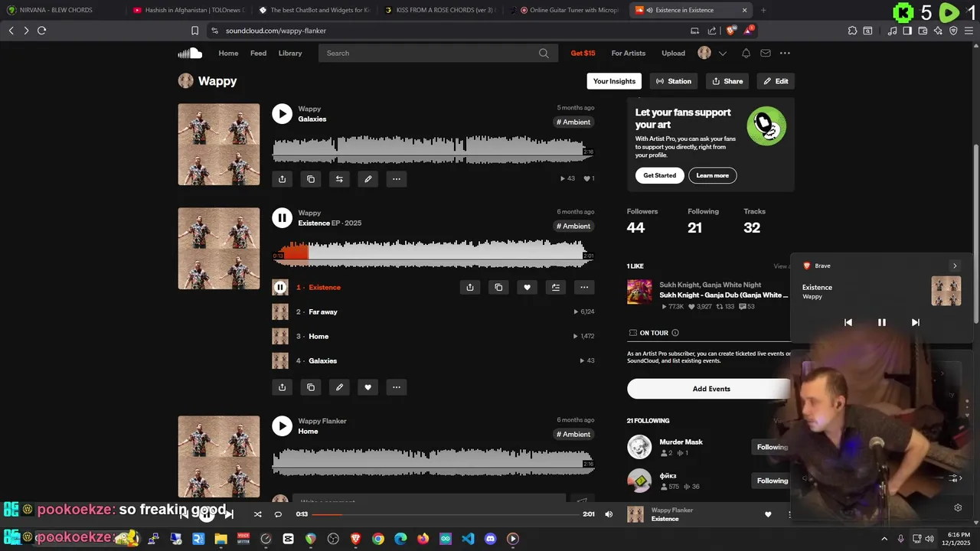The height and width of the screenshot is (551, 980).
Task: Toggle Brave Shields lion icon
Action: pos(730,31)
